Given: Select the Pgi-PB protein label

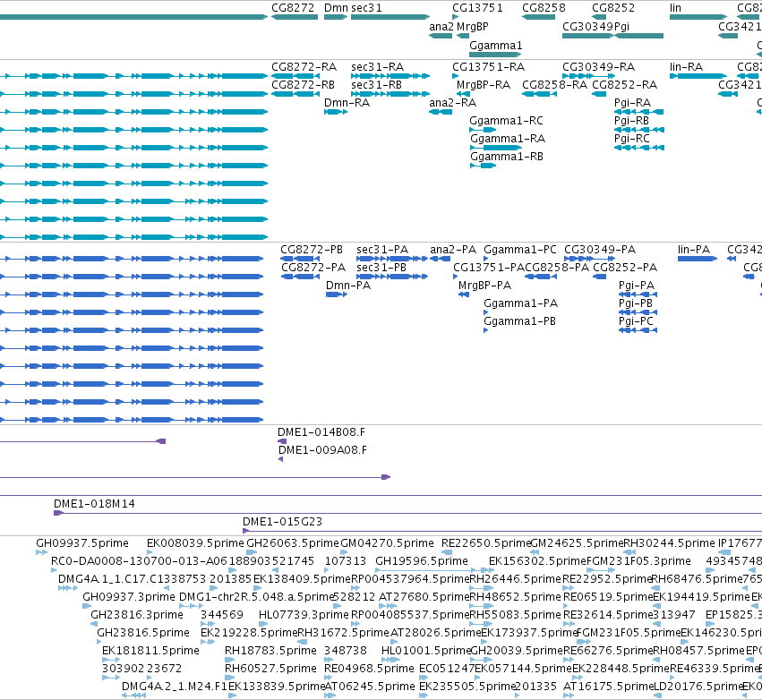Looking at the screenshot, I should pyautogui.click(x=635, y=303).
